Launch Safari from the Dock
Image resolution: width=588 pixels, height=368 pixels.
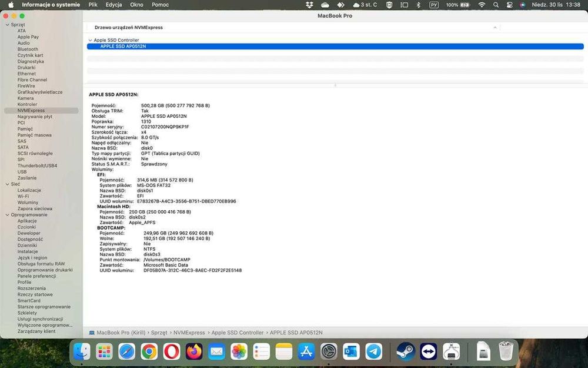(127, 352)
